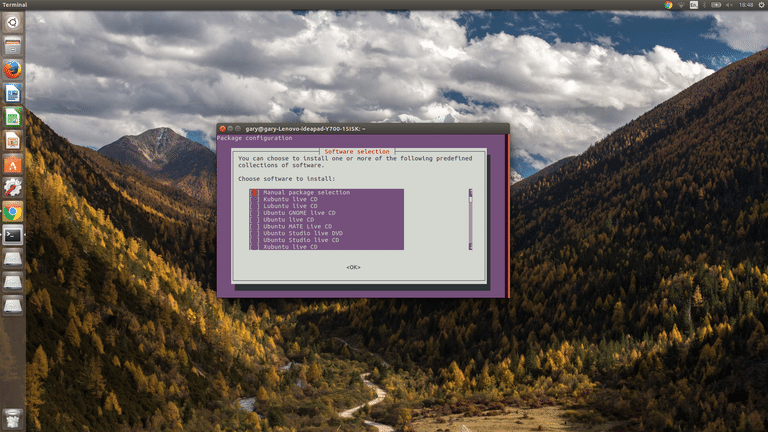Open the network indicator menu
Image resolution: width=768 pixels, height=432 pixels.
(x=682, y=5)
